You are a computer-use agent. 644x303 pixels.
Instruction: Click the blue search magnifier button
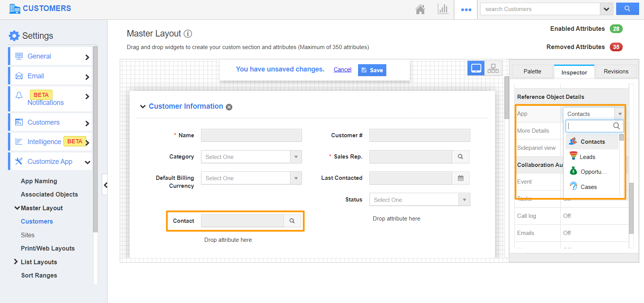627,9
